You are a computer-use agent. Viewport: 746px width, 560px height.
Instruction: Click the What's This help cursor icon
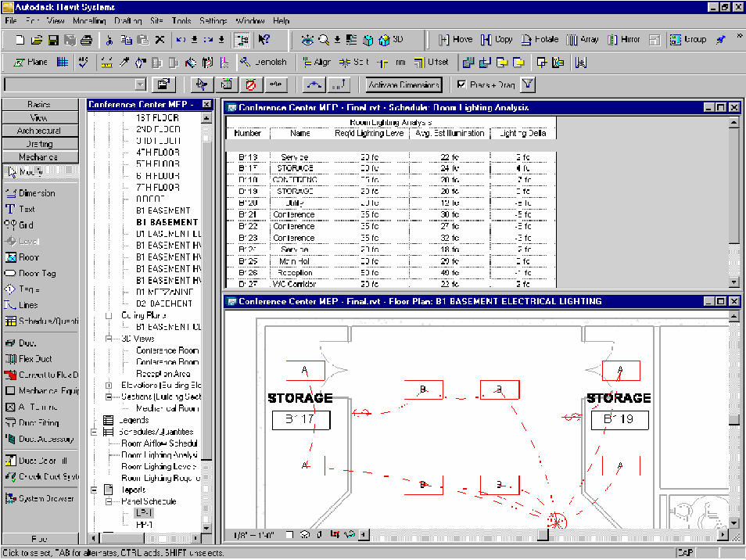[264, 40]
